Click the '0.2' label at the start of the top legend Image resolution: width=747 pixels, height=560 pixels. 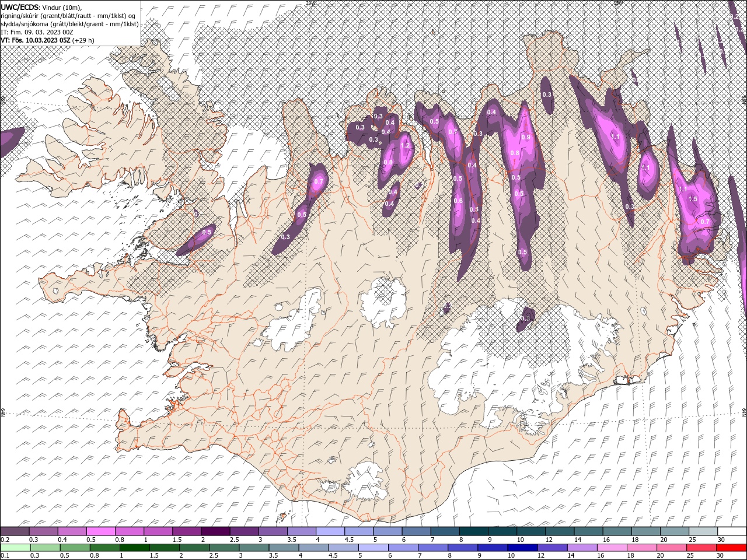pos(5,540)
